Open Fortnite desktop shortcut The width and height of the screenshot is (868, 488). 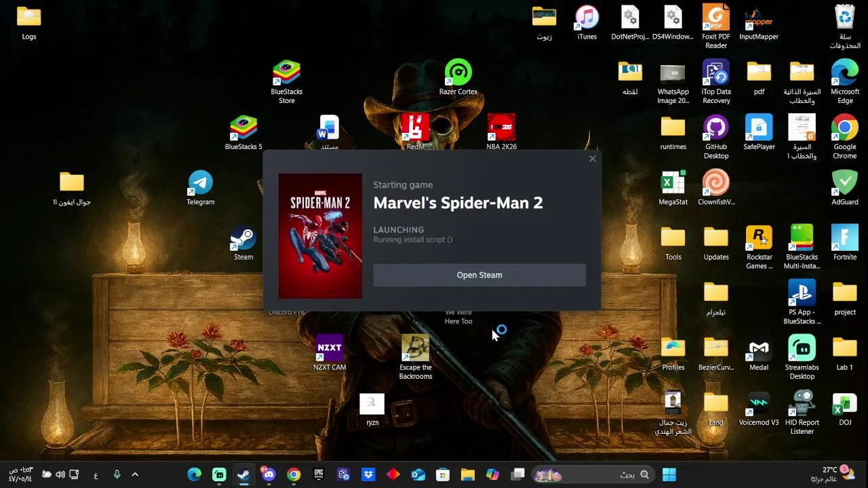(x=845, y=243)
